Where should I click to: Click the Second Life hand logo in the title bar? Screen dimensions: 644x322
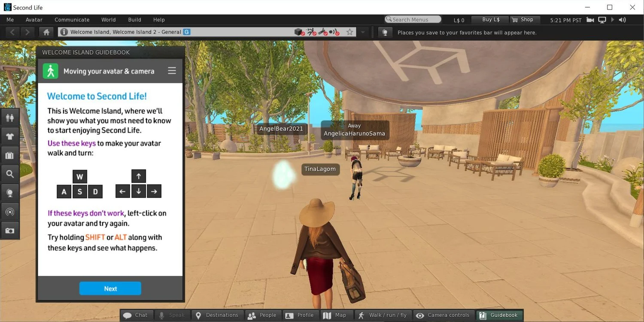point(7,7)
